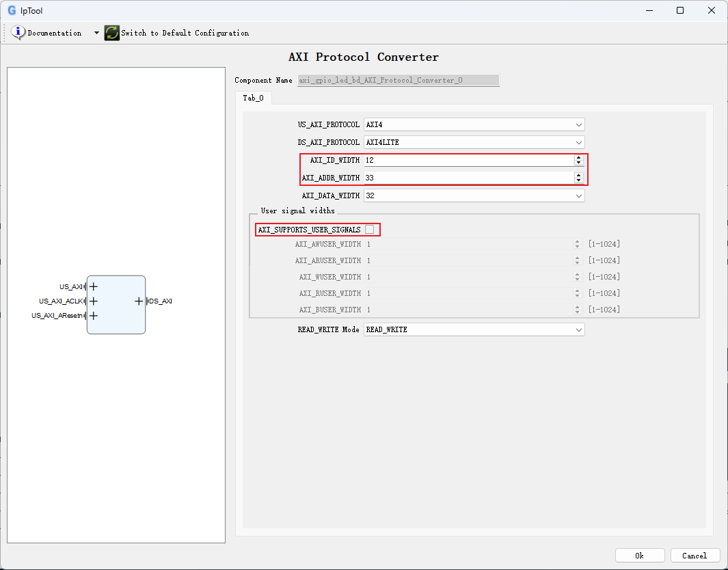This screenshot has height=570, width=728.
Task: Expand the DS_AXI port plus icon
Action: click(138, 301)
